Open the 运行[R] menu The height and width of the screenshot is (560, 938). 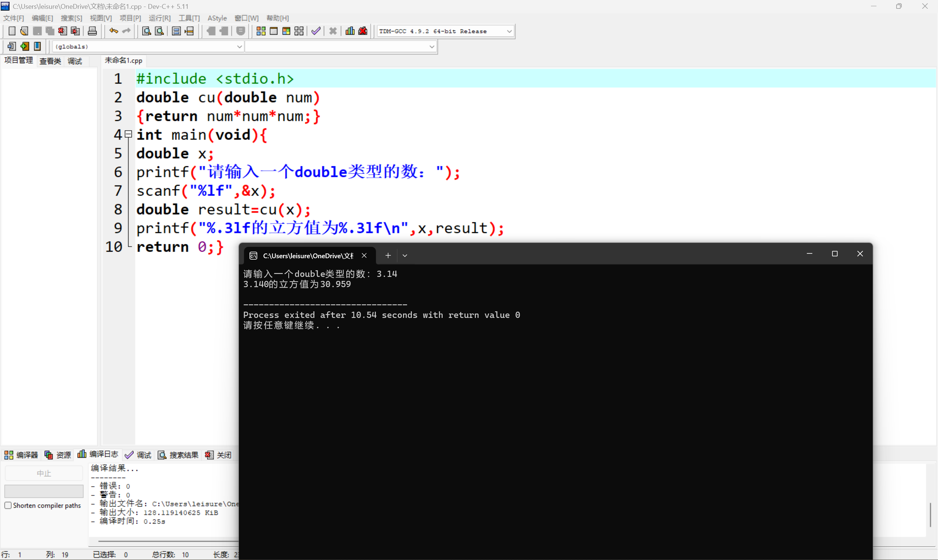pyautogui.click(x=159, y=18)
